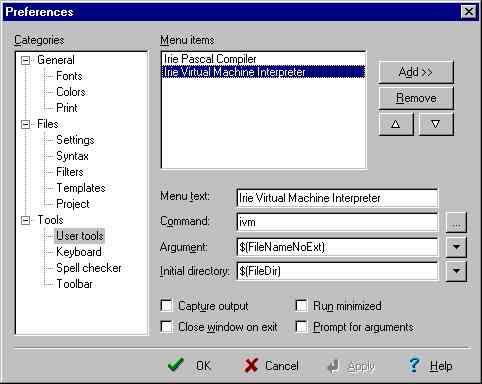Viewport: 482px width, 384px height.
Task: Open the Argument variables dropdown arrow
Action: pos(456,247)
